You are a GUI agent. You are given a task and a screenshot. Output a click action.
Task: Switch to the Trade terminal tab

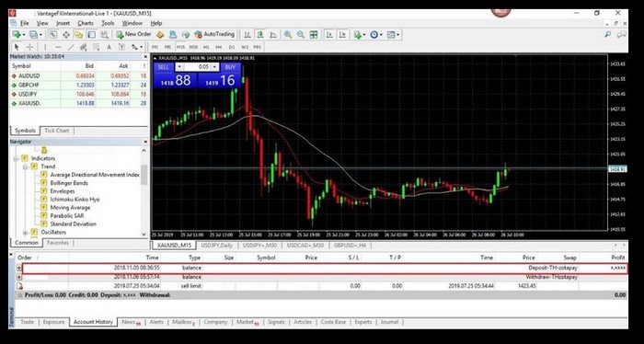coord(27,322)
